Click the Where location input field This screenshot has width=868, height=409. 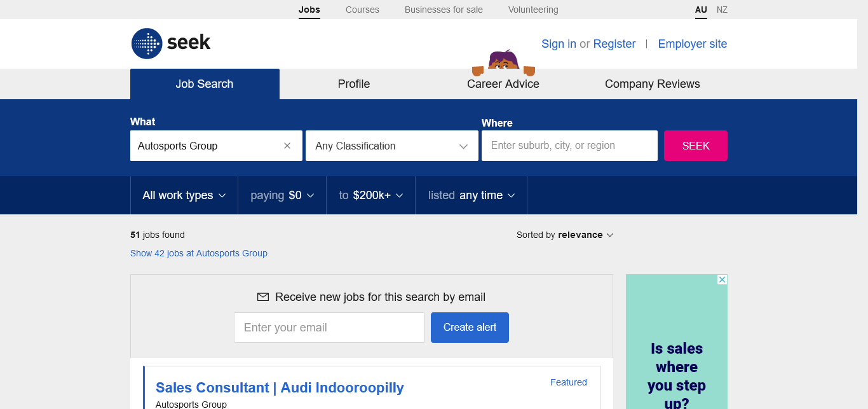pyautogui.click(x=569, y=146)
